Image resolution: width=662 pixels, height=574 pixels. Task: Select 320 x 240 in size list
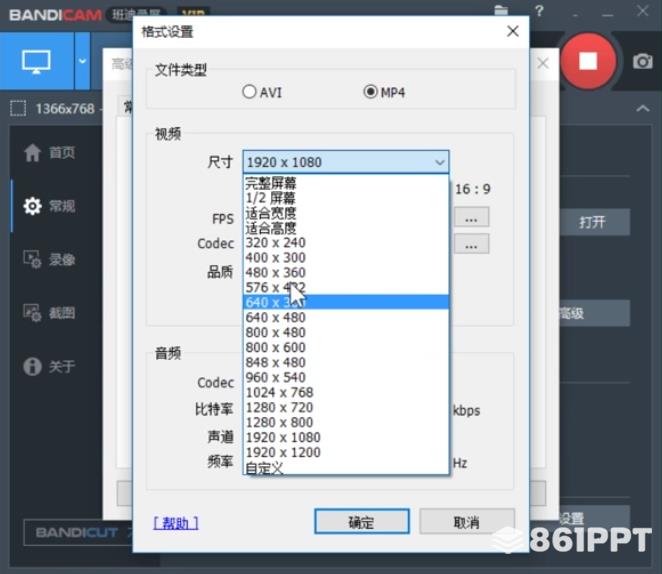[346, 243]
